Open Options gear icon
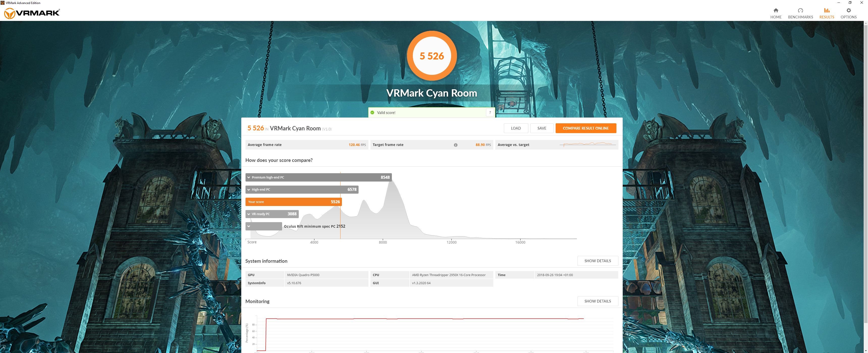 (849, 10)
